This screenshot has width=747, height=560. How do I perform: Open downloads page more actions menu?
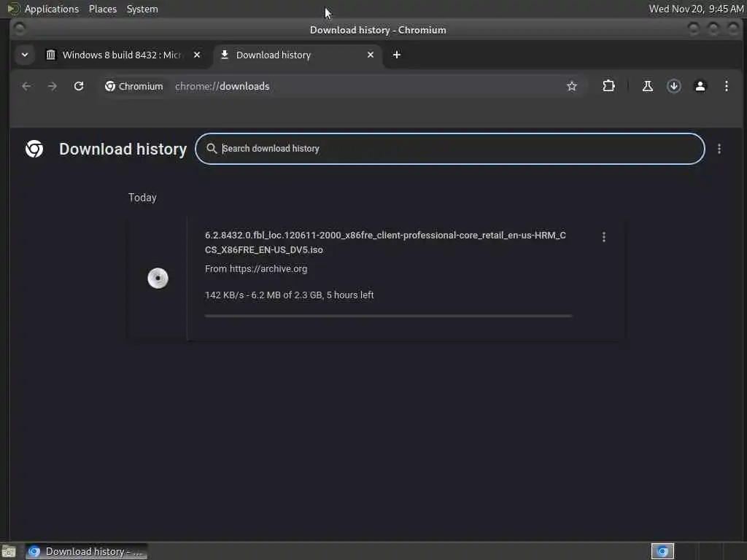click(719, 149)
